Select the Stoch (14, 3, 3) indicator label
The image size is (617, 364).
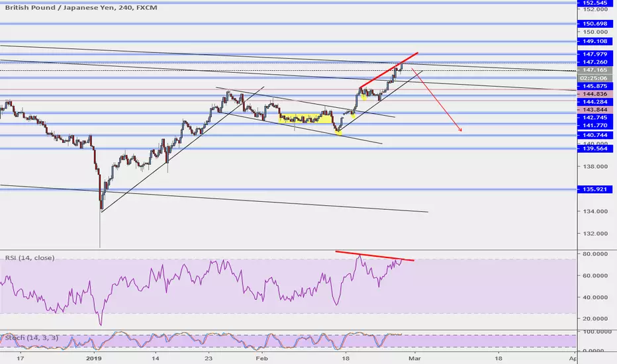[x=32, y=338]
